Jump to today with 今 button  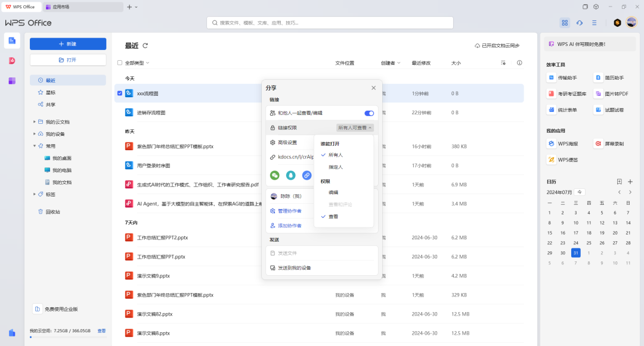pyautogui.click(x=580, y=192)
